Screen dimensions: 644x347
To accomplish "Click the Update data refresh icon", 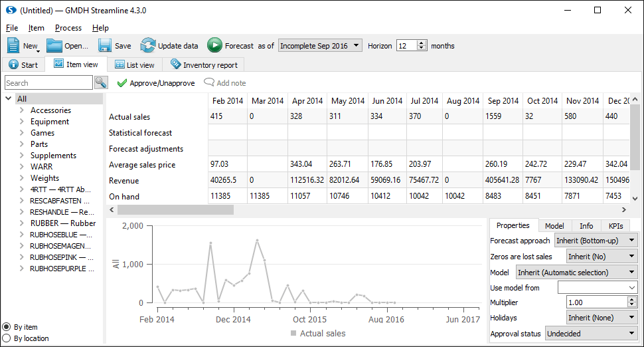I will point(147,46).
